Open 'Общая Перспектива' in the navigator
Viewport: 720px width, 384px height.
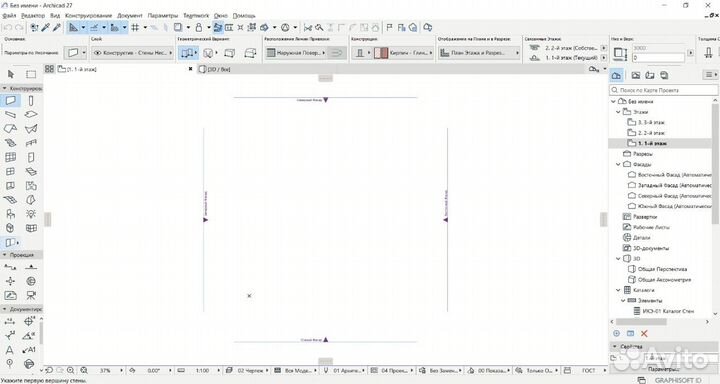point(662,269)
